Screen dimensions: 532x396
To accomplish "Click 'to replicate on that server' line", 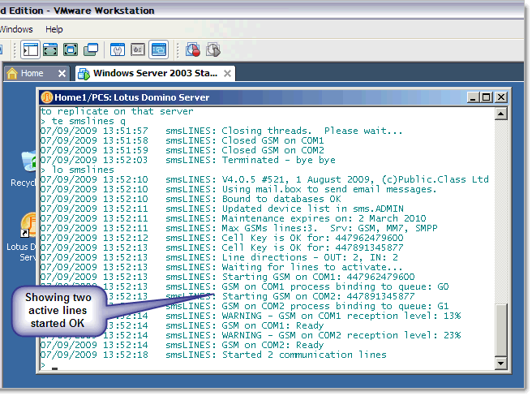I will pyautogui.click(x=117, y=111).
